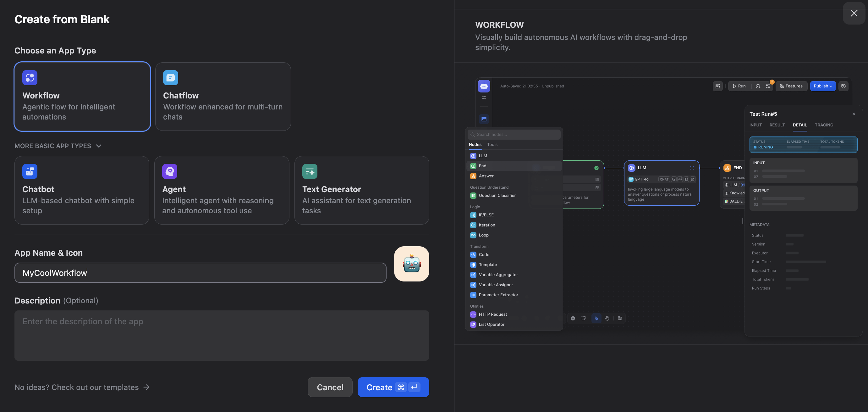Open the templates link
Image resolution: width=868 pixels, height=412 pixels.
coord(82,387)
